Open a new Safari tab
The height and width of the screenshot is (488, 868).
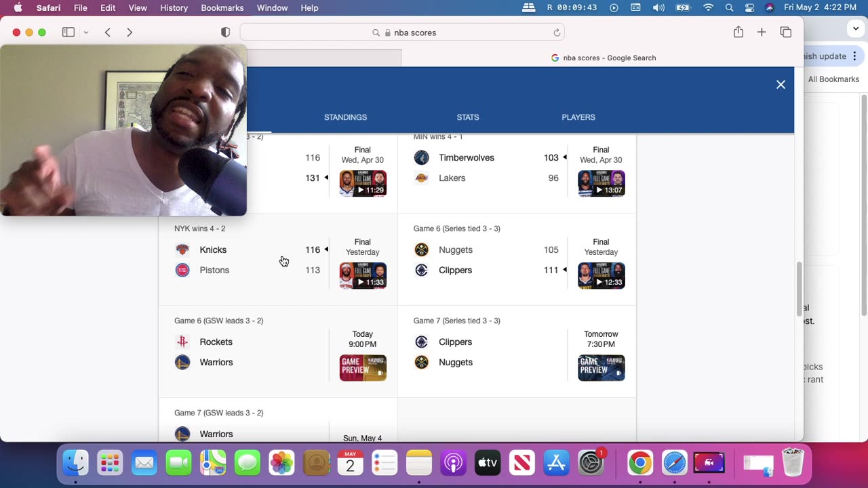762,32
